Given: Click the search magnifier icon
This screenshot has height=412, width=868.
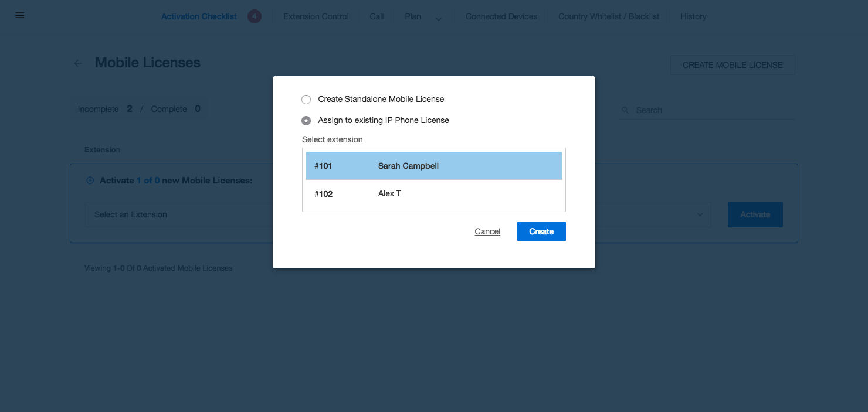Looking at the screenshot, I should coord(625,110).
